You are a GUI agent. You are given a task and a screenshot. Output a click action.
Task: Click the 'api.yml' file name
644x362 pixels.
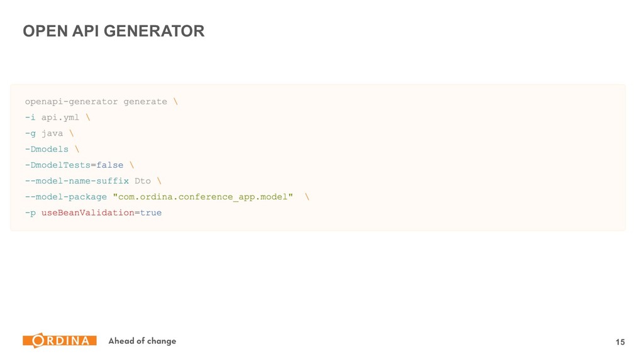click(60, 118)
